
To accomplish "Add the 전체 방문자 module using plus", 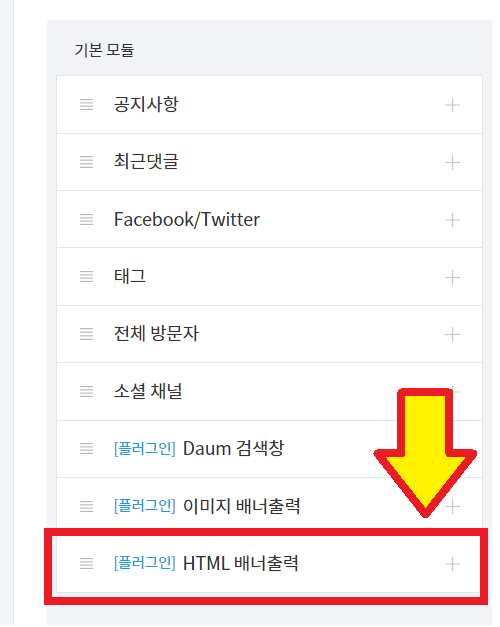I will [x=452, y=335].
